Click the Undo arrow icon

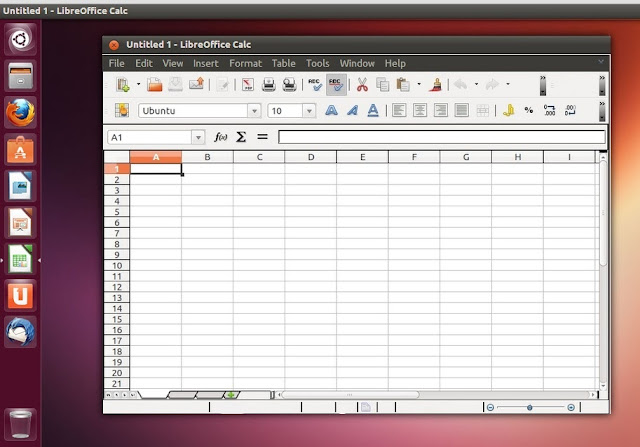(x=461, y=85)
